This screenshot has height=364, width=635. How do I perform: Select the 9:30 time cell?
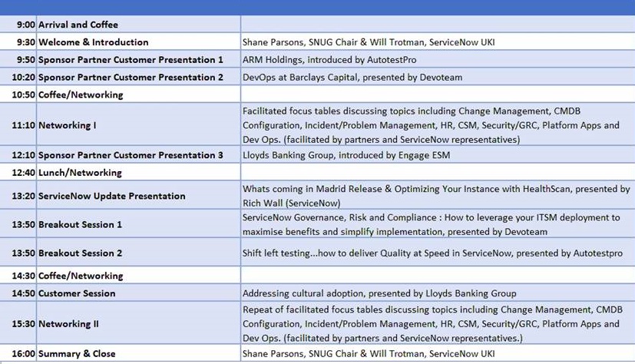click(18, 41)
